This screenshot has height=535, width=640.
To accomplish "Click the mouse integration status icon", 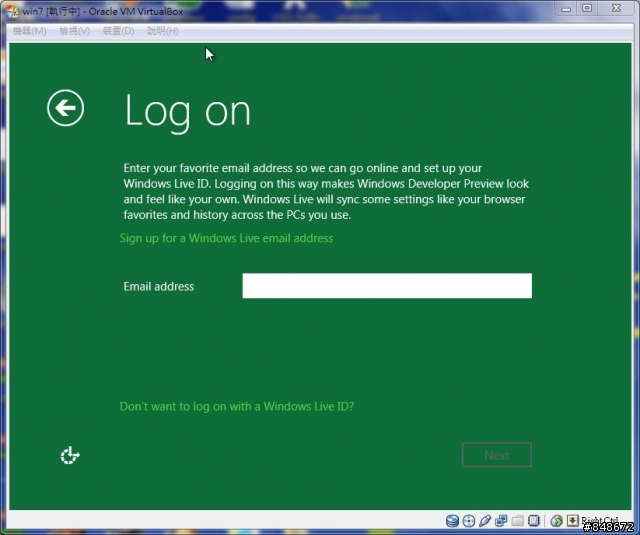I will 556,521.
